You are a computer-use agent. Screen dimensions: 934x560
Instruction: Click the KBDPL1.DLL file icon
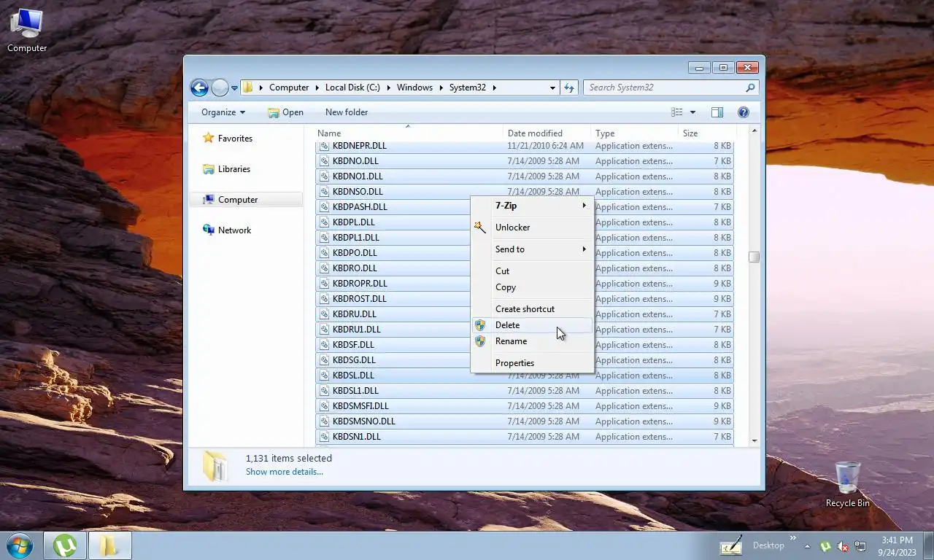[325, 238]
